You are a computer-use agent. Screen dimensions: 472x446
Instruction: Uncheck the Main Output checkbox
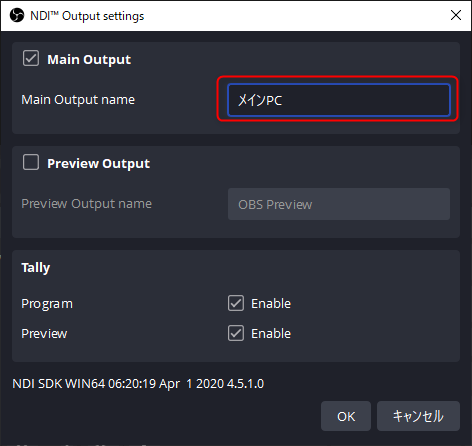tap(31, 58)
